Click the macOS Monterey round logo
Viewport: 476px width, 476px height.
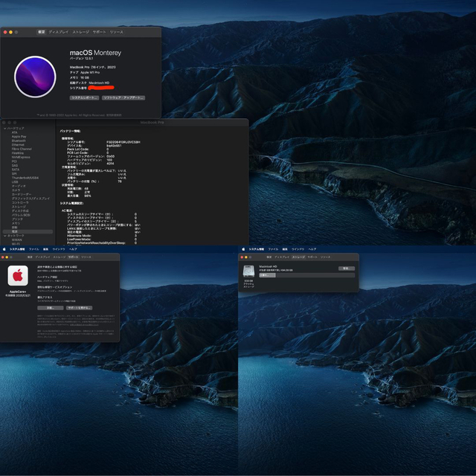[x=35, y=77]
